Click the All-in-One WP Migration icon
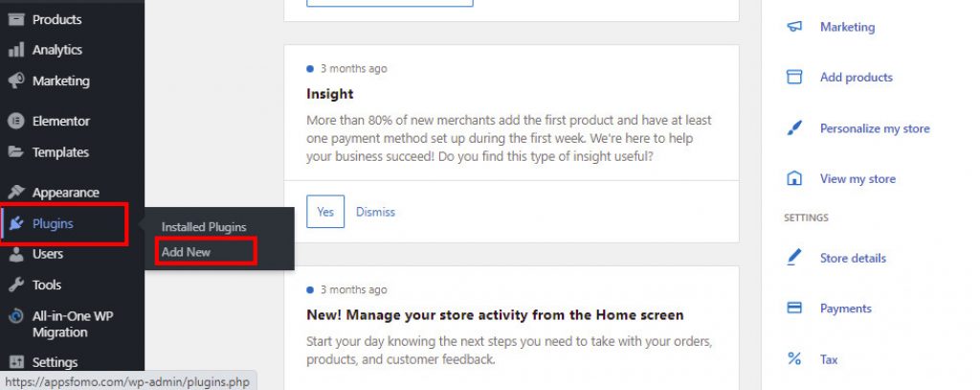Screen dimensions: 980x390 [16, 316]
